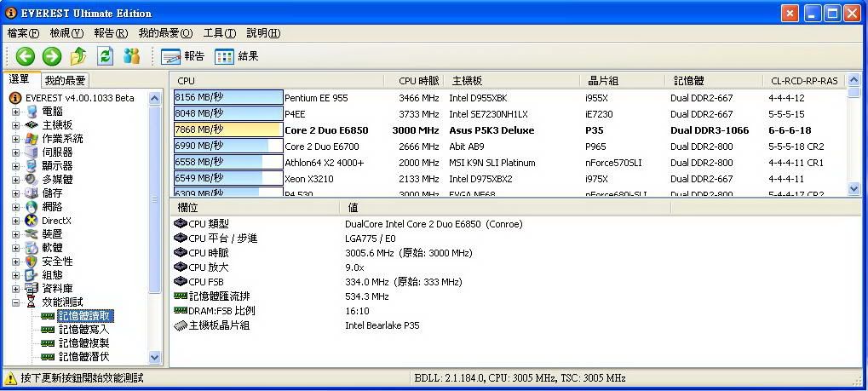
Task: Click the 顯示器 monitor icon in tree
Action: [x=32, y=165]
